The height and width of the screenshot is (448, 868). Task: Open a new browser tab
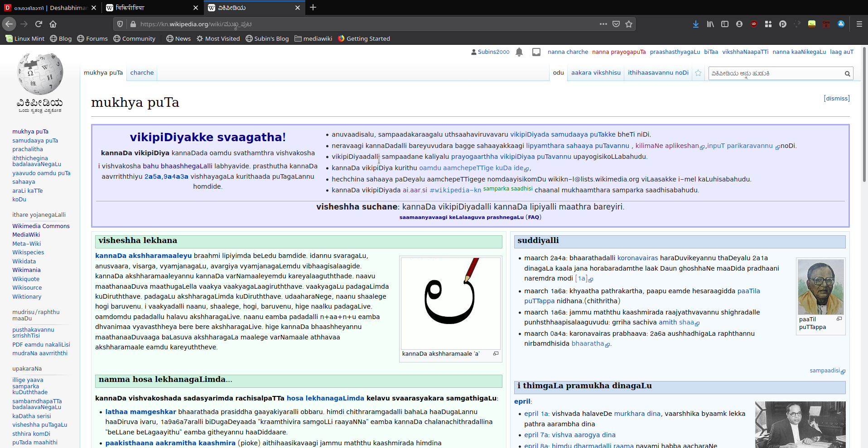tap(313, 7)
